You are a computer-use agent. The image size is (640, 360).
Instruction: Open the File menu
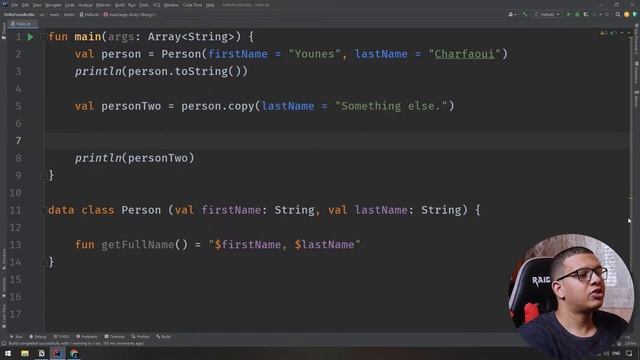pyautogui.click(x=15, y=5)
